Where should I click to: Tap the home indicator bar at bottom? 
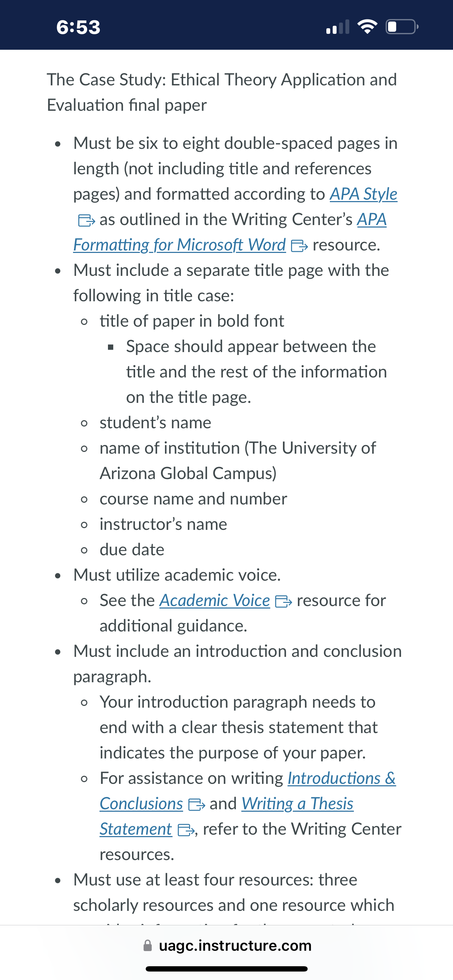click(x=227, y=969)
